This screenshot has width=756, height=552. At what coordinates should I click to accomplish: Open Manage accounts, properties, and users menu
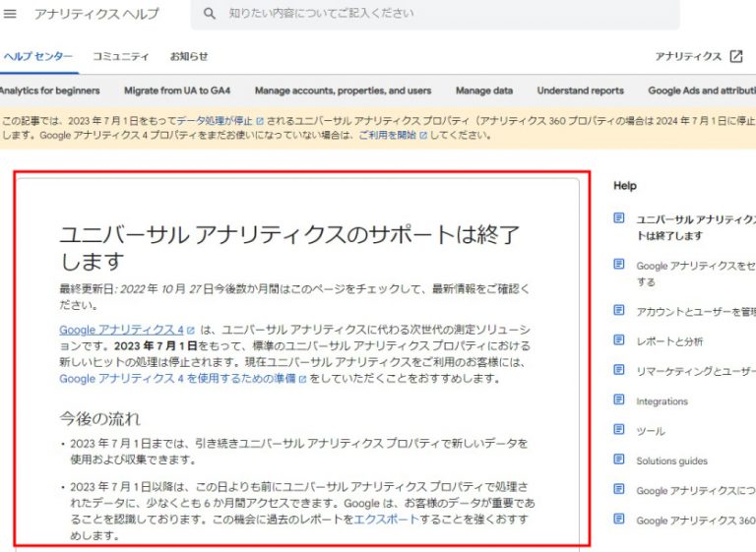343,91
